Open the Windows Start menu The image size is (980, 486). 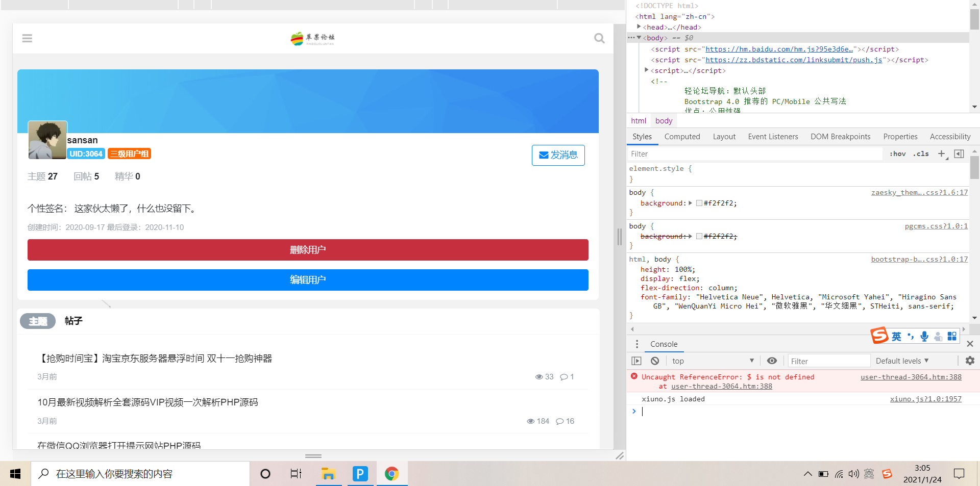[x=15, y=474]
